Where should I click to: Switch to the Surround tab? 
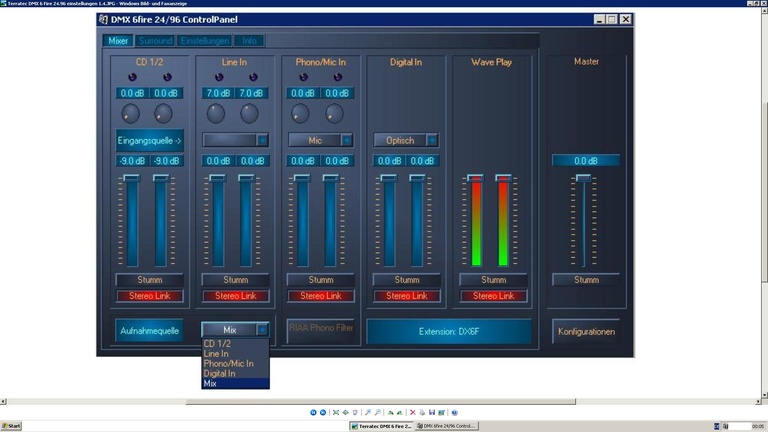coord(154,41)
